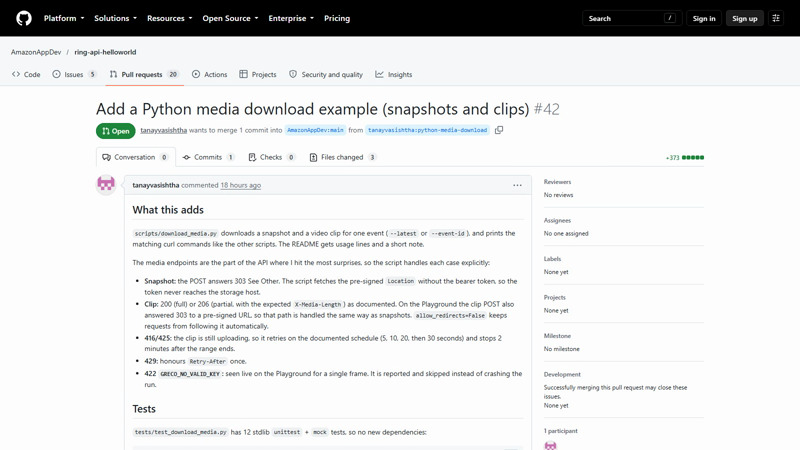
Task: Expand the Resources menu
Action: coord(169,18)
